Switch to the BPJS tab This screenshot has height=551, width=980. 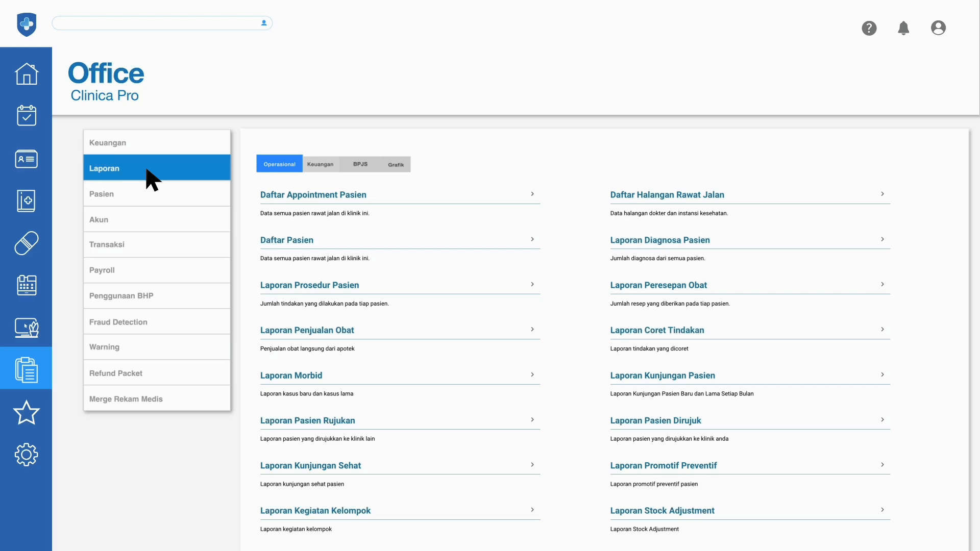[x=360, y=164]
